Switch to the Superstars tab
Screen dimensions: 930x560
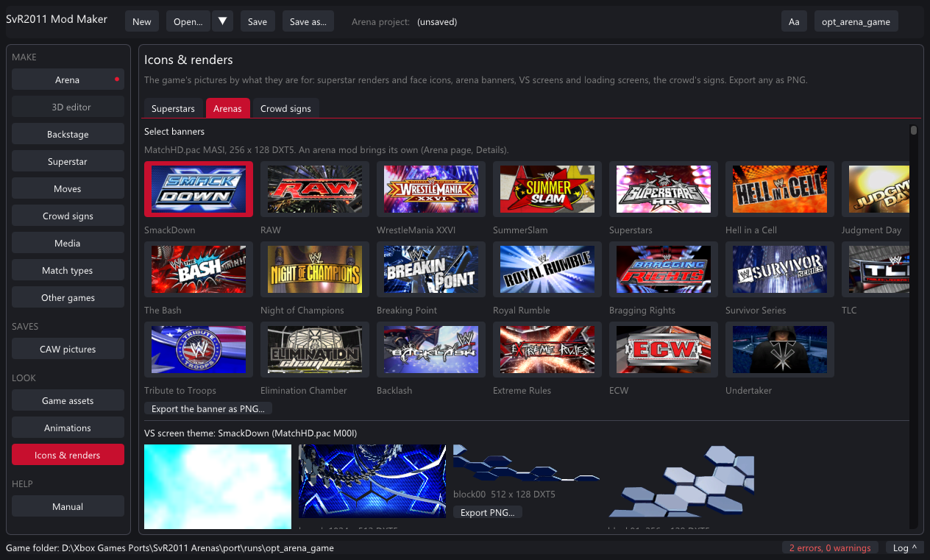click(x=173, y=108)
